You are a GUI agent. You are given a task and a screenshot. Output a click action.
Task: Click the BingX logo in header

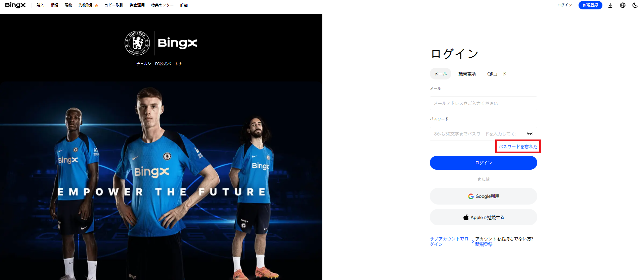[15, 5]
